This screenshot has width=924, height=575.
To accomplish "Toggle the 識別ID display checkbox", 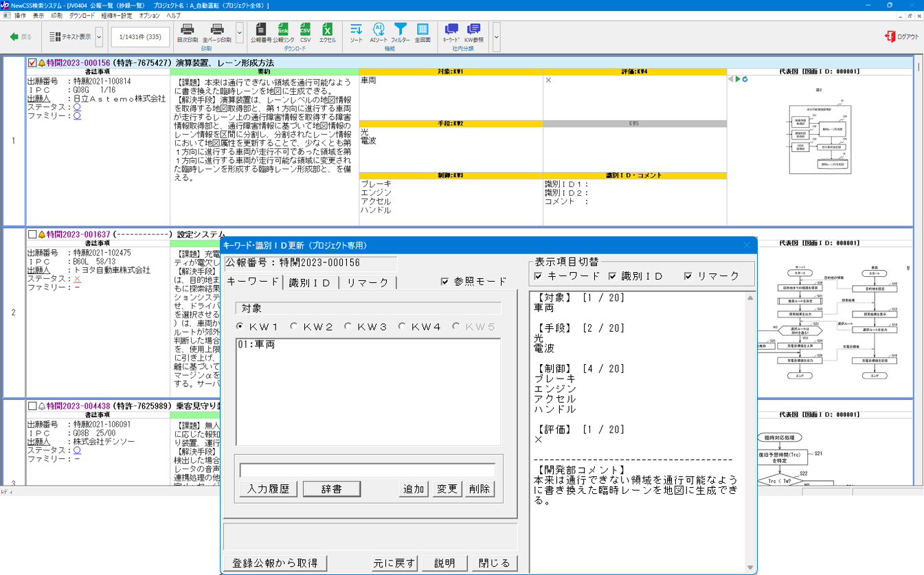I will click(612, 276).
